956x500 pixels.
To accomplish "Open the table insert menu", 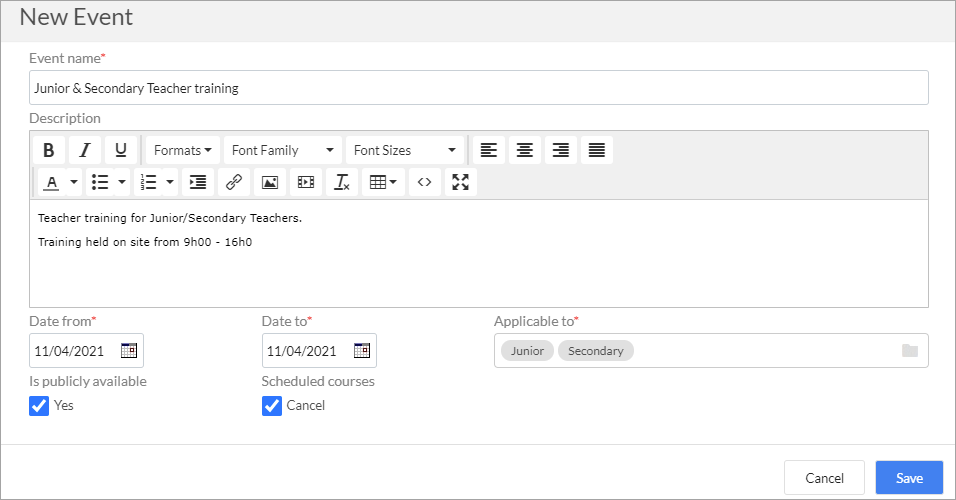I will 383,182.
